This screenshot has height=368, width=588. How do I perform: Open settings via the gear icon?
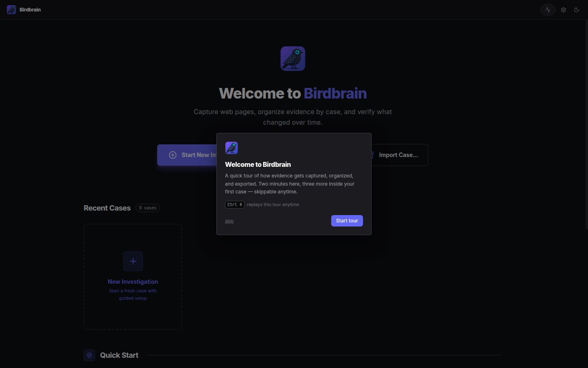pos(563,10)
